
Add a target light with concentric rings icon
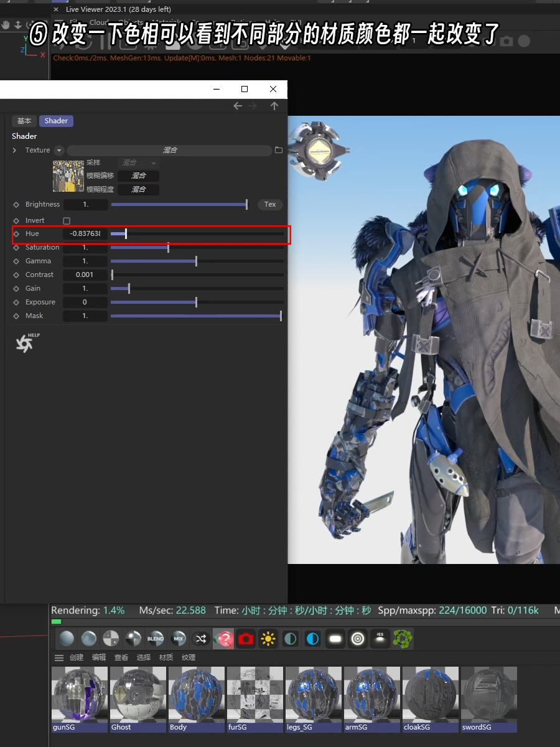point(357,639)
